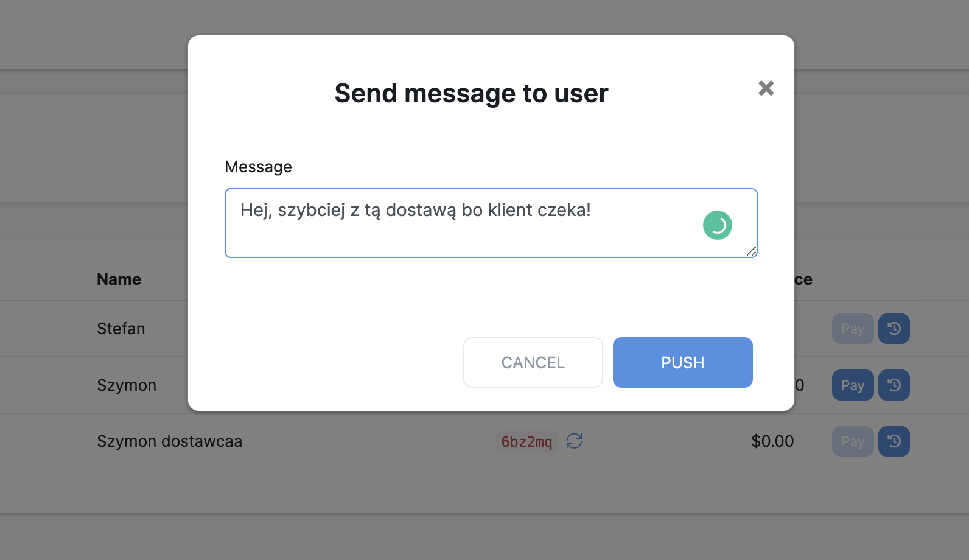The image size is (969, 560).
Task: Click the Name column header
Action: click(119, 279)
